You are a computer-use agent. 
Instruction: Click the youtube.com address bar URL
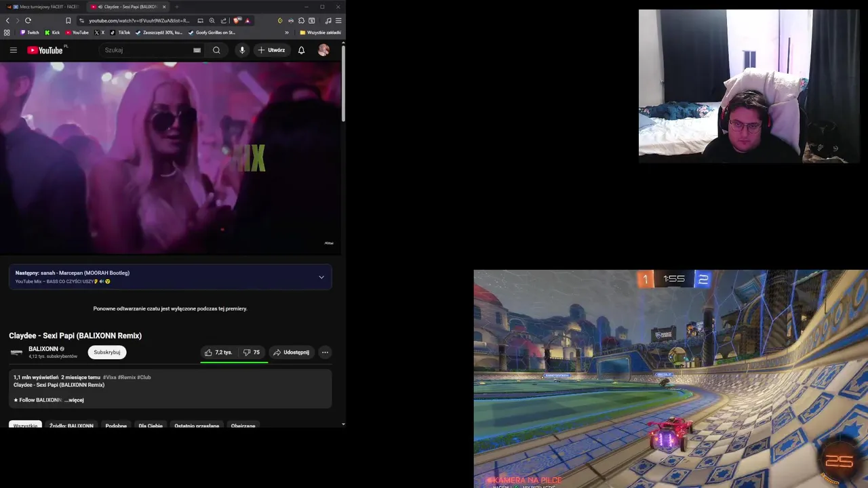click(x=140, y=20)
